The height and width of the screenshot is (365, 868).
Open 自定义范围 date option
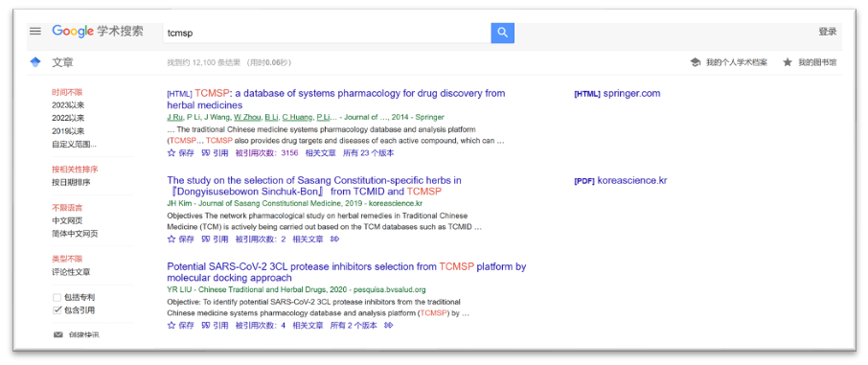[x=74, y=144]
